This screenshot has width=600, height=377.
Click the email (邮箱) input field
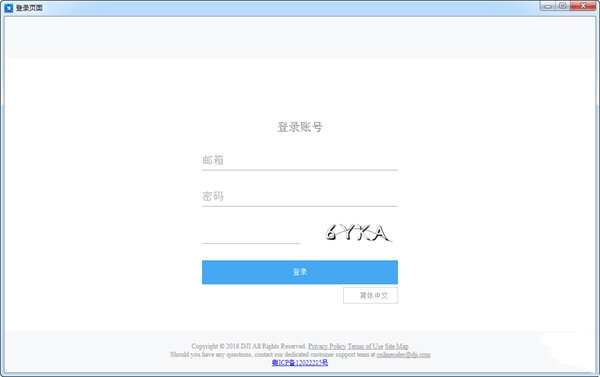pyautogui.click(x=300, y=160)
